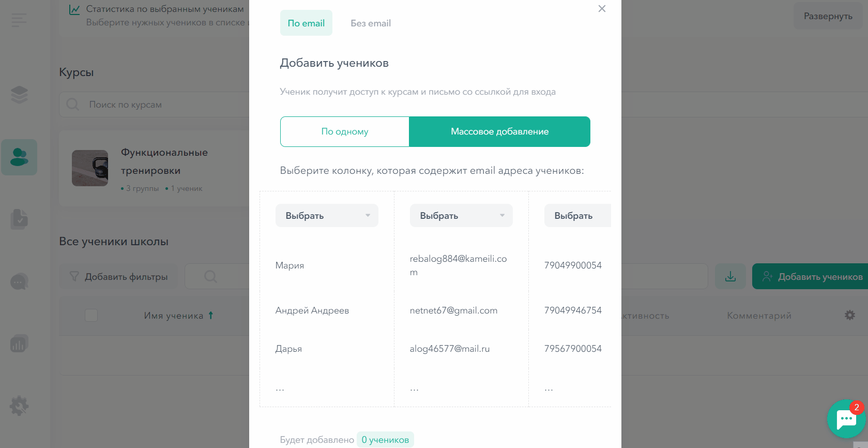Toggle the select-all students checkbox
The height and width of the screenshot is (448, 868).
tap(91, 315)
